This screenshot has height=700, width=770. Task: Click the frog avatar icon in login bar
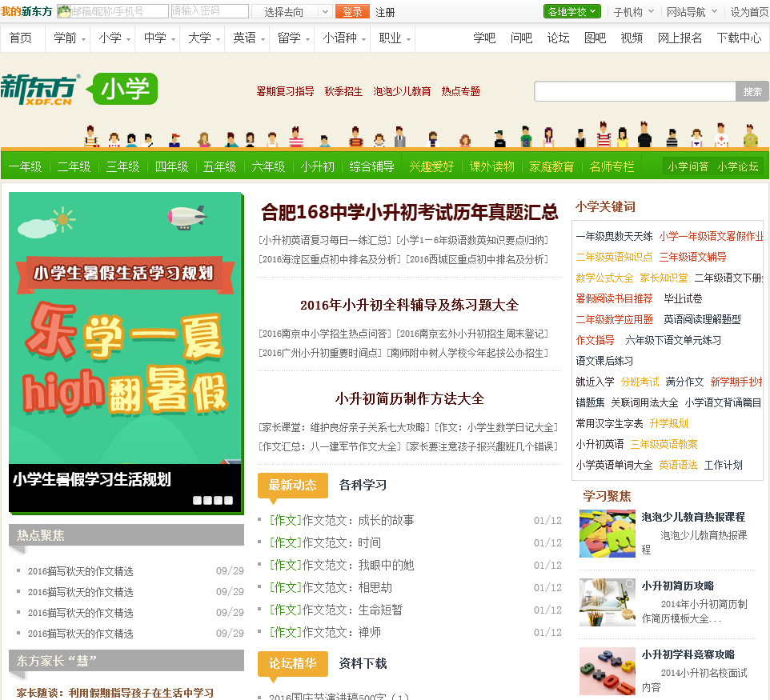click(64, 11)
